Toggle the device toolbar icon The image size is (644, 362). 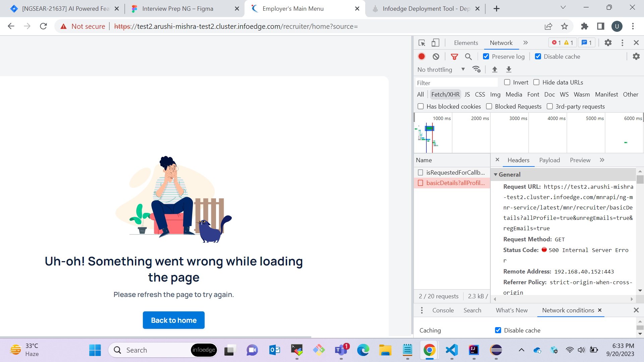coord(435,43)
